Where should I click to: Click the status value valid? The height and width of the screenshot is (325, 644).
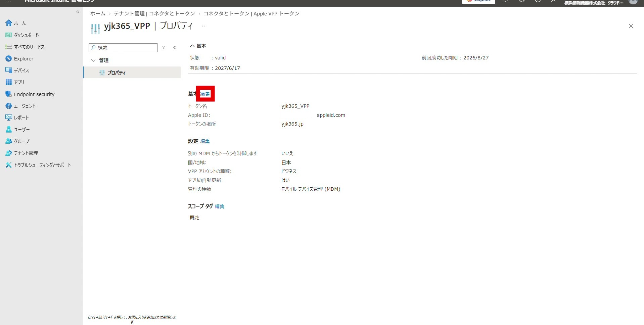tap(220, 58)
